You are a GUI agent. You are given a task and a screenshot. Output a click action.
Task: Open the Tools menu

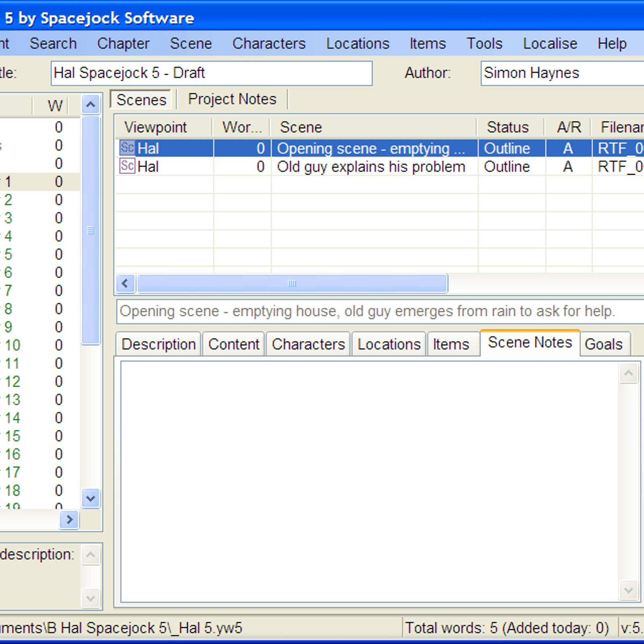485,43
